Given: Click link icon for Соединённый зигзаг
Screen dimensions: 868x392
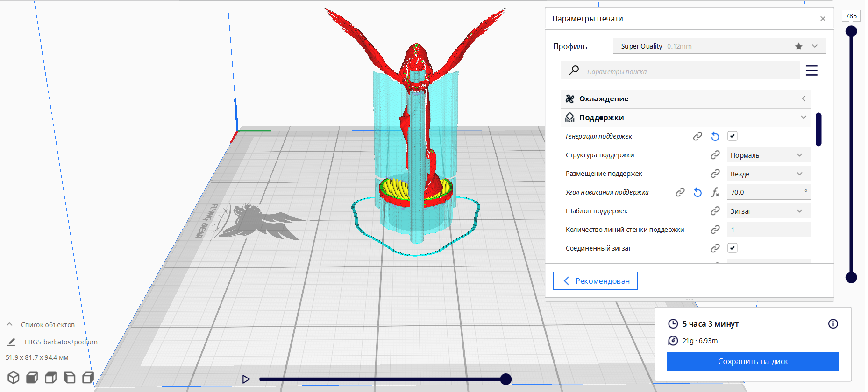Looking at the screenshot, I should pyautogui.click(x=715, y=248).
